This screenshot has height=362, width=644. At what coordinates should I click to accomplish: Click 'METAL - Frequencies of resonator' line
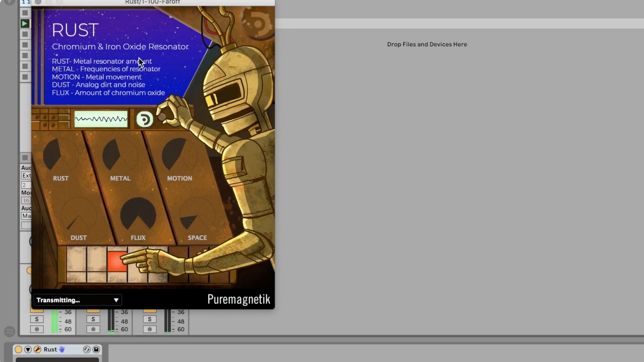coord(106,69)
